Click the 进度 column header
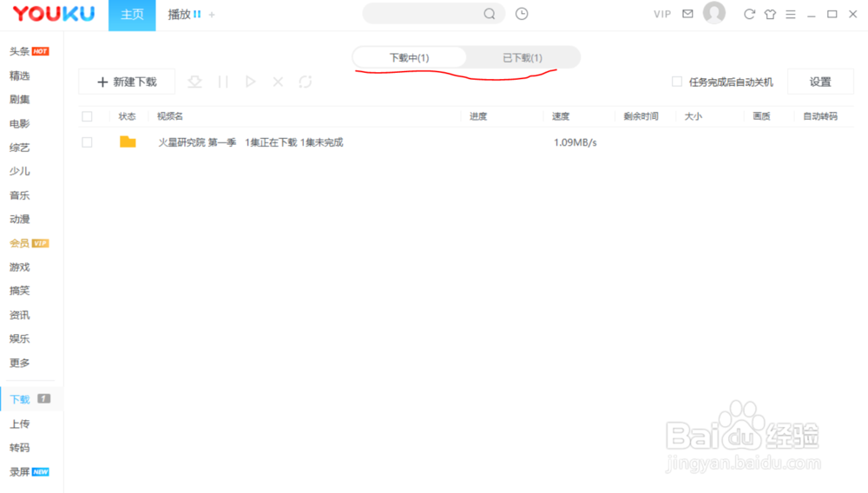 [478, 116]
